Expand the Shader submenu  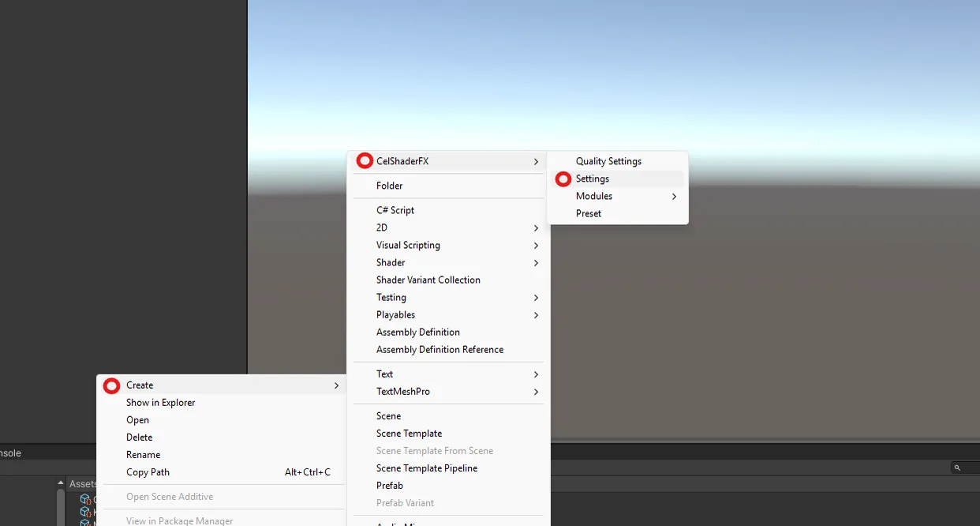[447, 262]
